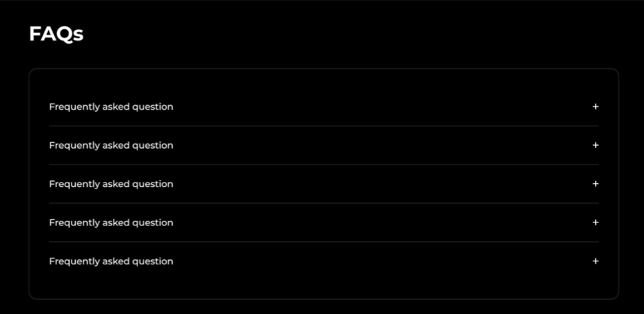Click the 'FAQs' heading

coord(56,34)
